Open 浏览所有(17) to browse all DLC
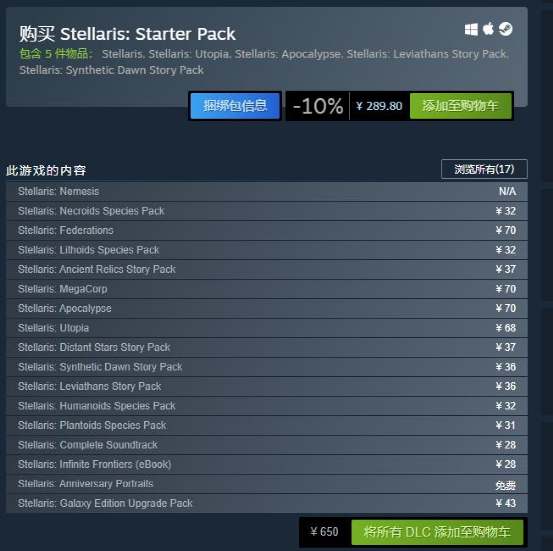Image resolution: width=553 pixels, height=551 pixels. [484, 169]
